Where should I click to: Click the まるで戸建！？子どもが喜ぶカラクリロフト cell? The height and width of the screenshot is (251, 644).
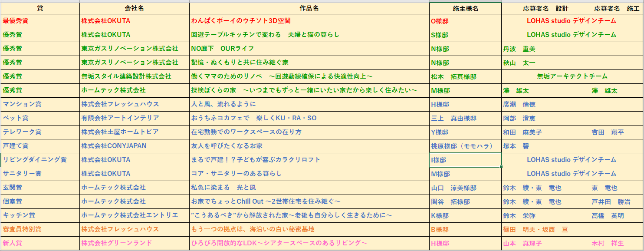(x=309, y=160)
